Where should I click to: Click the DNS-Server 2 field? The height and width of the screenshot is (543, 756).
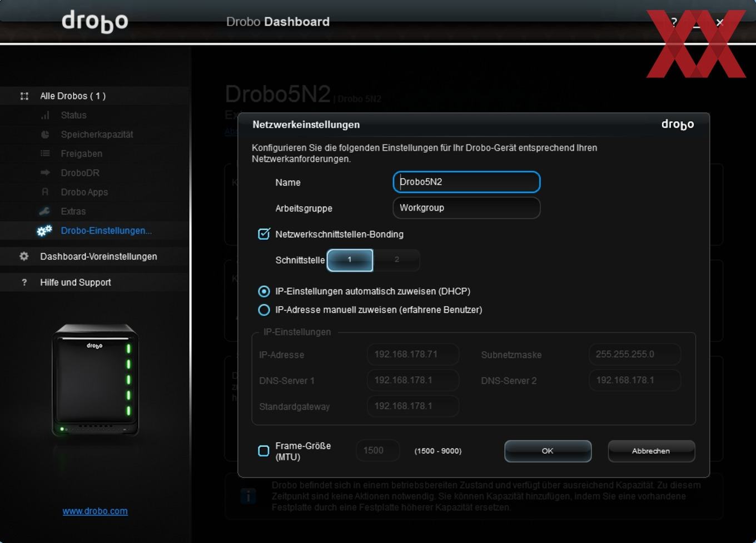pos(635,380)
